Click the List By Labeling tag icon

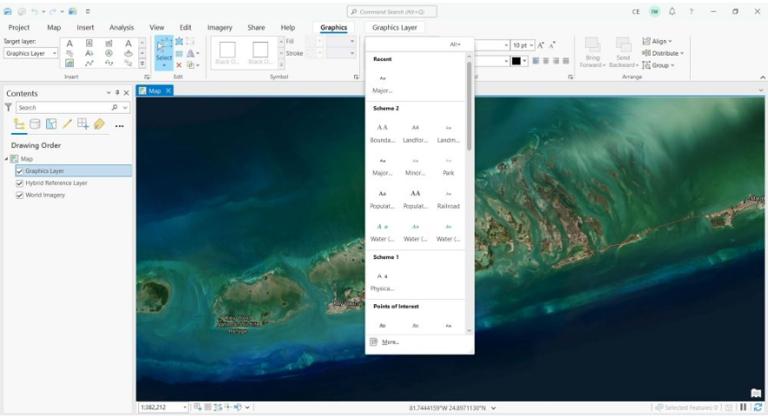point(99,124)
